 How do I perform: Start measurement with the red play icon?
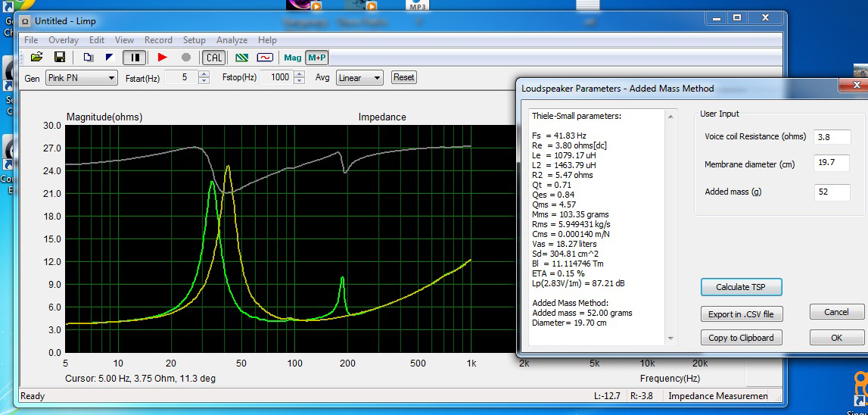pyautogui.click(x=162, y=57)
